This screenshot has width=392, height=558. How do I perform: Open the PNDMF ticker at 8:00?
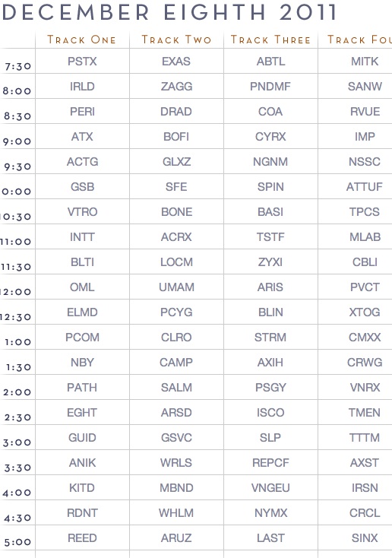pos(270,87)
